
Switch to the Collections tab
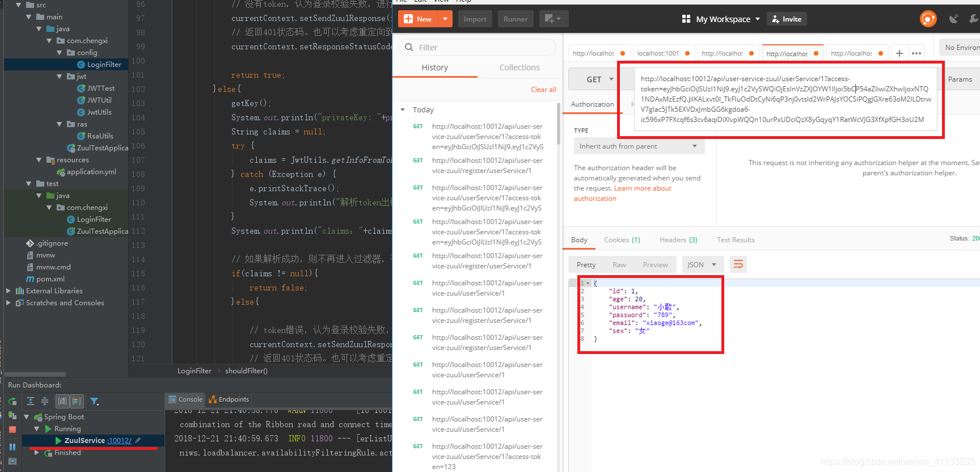coord(519,68)
